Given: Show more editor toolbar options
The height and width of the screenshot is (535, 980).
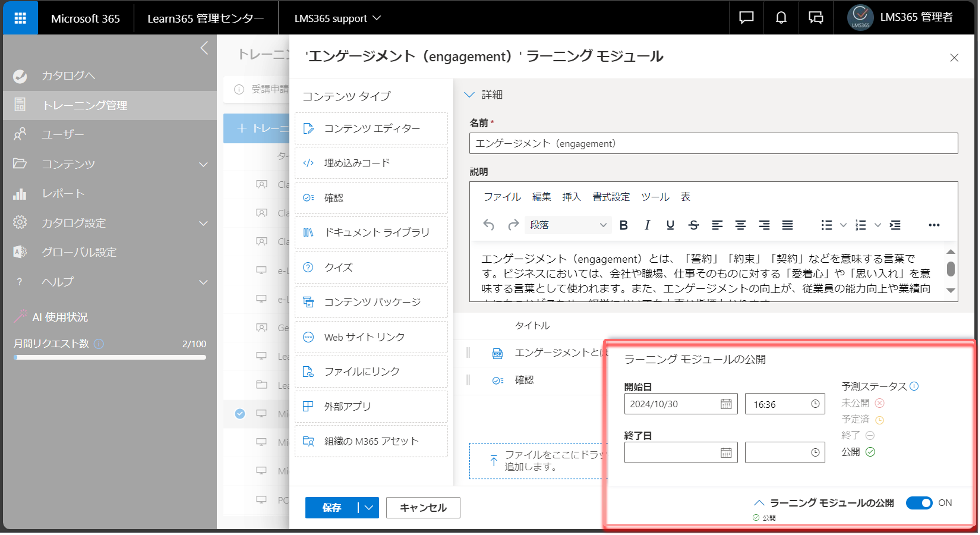Looking at the screenshot, I should [x=934, y=225].
